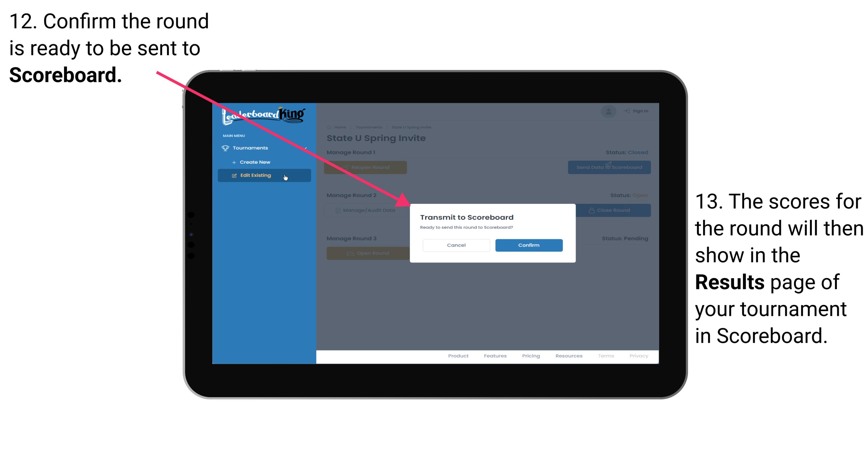Screen dimensions: 868x467
Task: Click the user profile icon top right
Action: (x=609, y=110)
